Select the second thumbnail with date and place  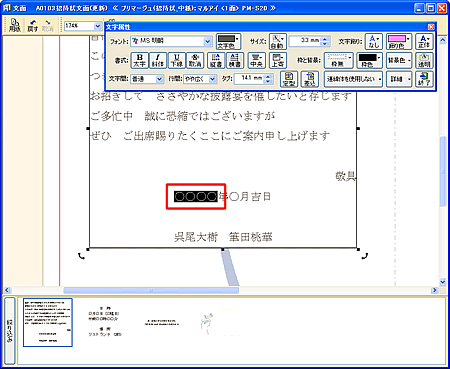(x=104, y=321)
